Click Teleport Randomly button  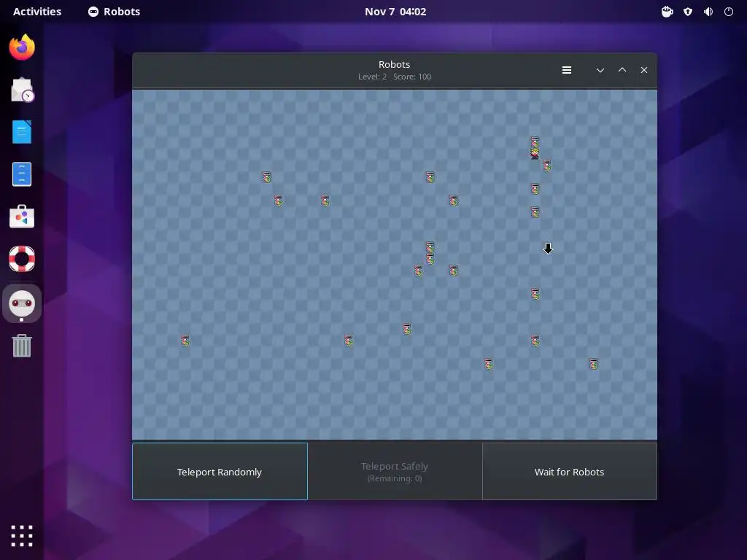[220, 472]
